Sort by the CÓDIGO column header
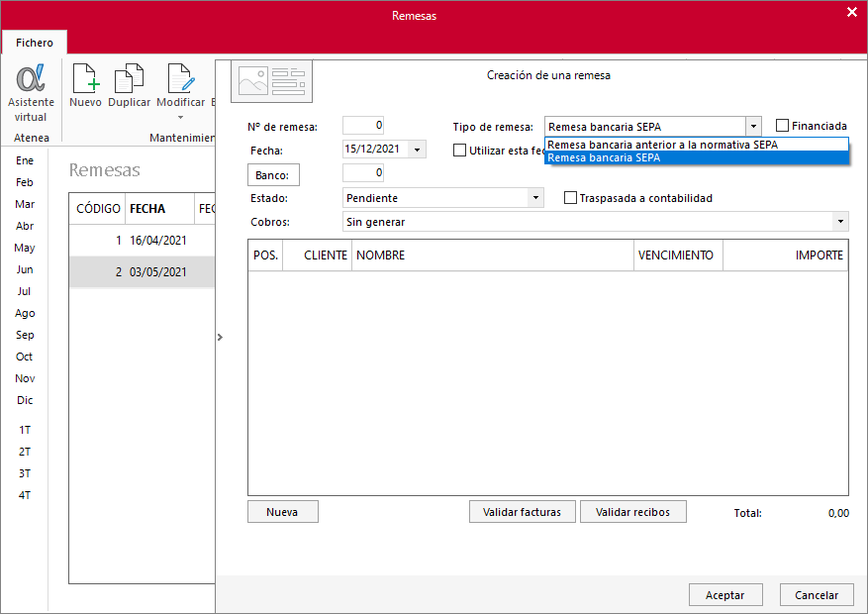Image resolution: width=868 pixels, height=614 pixels. click(x=97, y=209)
